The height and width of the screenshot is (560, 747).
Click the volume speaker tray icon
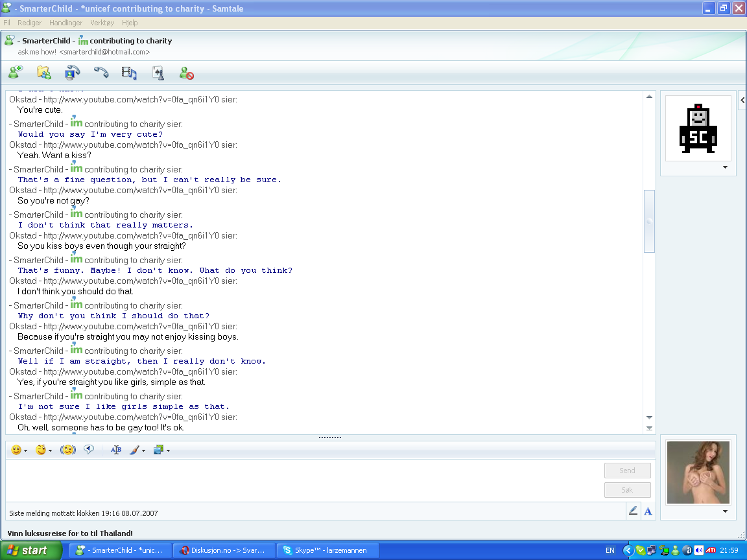tap(698, 550)
